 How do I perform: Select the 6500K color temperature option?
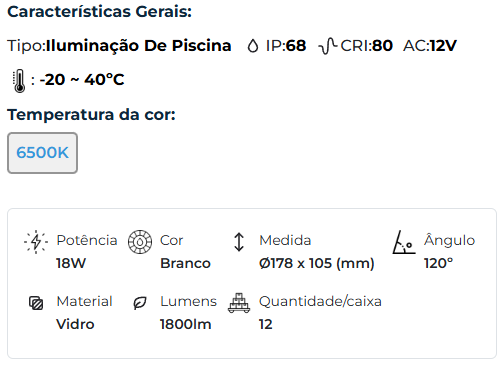click(42, 153)
